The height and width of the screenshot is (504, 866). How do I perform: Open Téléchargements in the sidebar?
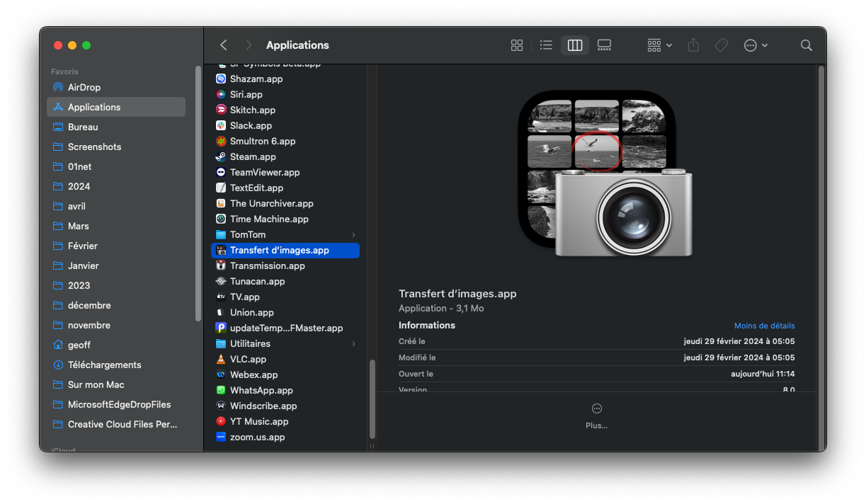point(116,365)
